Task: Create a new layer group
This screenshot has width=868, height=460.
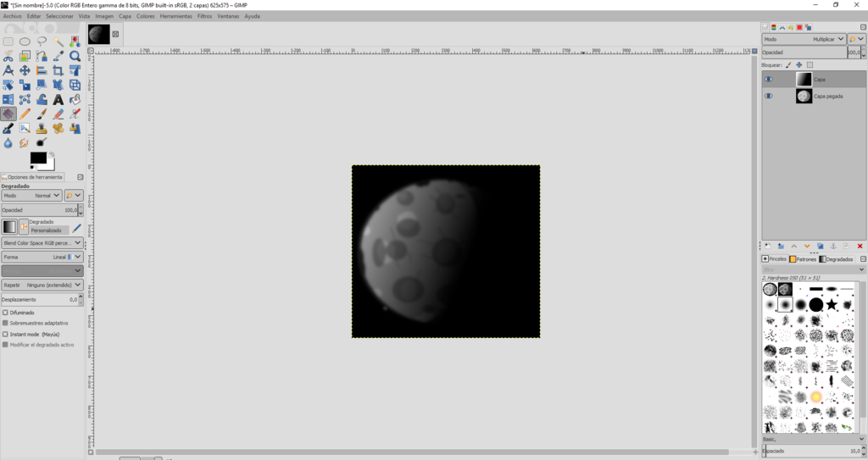Action: 781,246
